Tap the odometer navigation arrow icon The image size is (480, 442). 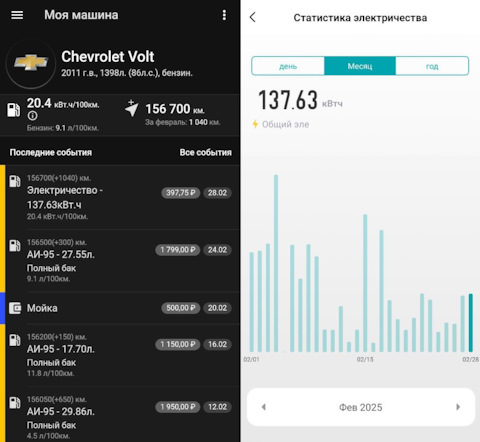132,108
